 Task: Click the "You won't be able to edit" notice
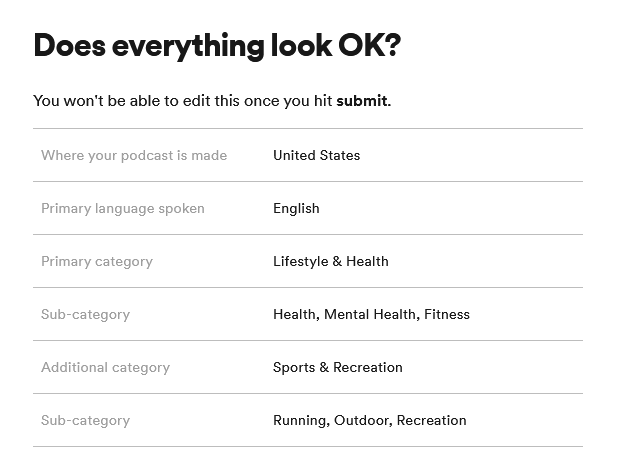pyautogui.click(x=183, y=101)
